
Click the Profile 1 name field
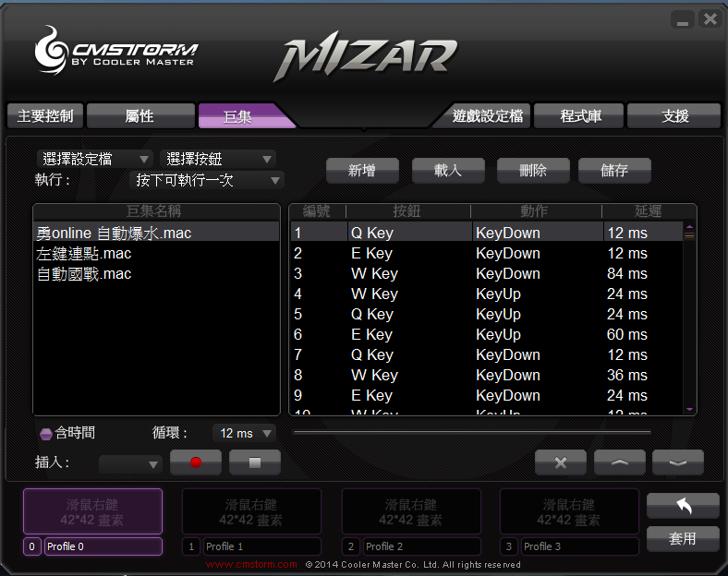(x=262, y=546)
